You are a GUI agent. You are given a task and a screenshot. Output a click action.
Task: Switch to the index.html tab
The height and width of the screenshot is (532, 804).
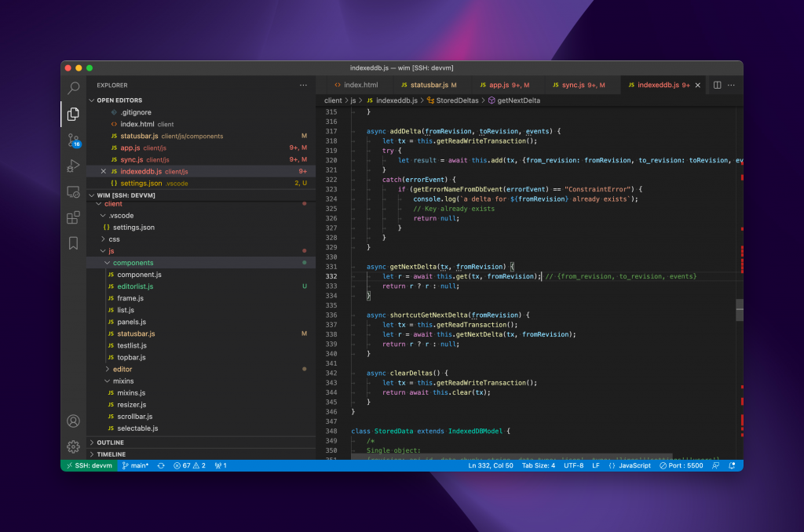tap(356, 85)
